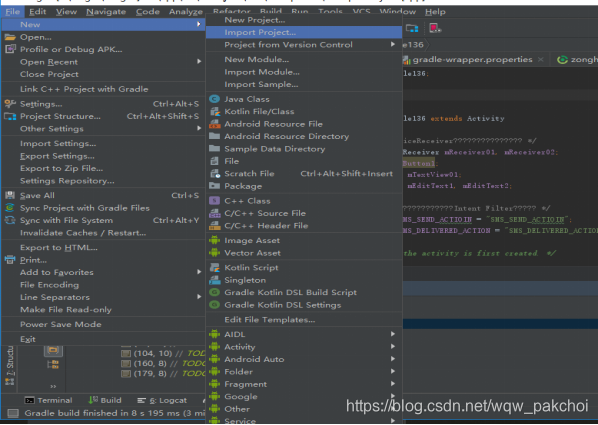598x425 pixels.
Task: Select Close Project in File menu
Action: coord(103,74)
